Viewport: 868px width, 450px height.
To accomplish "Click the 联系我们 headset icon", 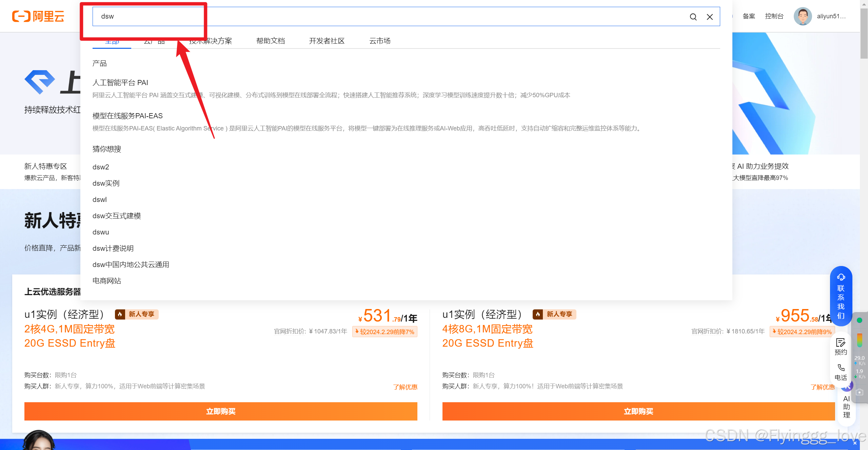I will tap(841, 277).
